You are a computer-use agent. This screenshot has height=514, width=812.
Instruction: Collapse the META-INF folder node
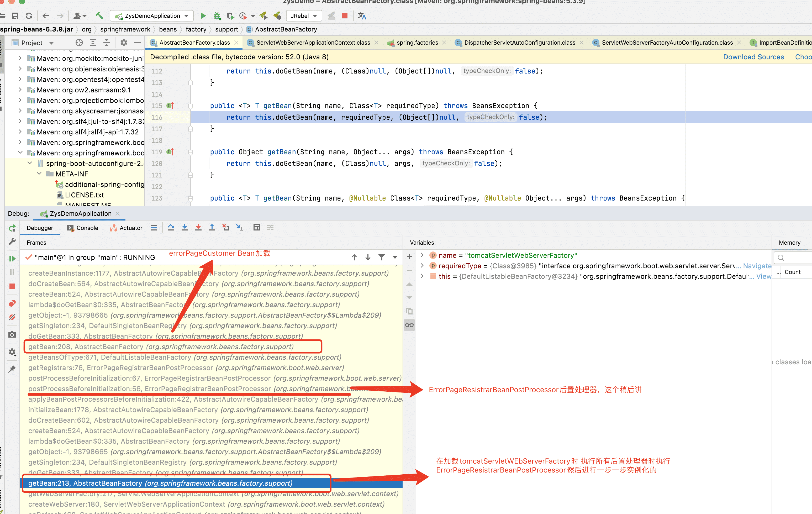(x=39, y=174)
